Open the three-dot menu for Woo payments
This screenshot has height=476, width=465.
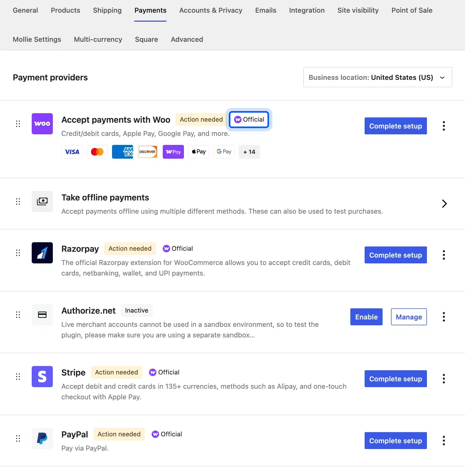[x=444, y=126]
